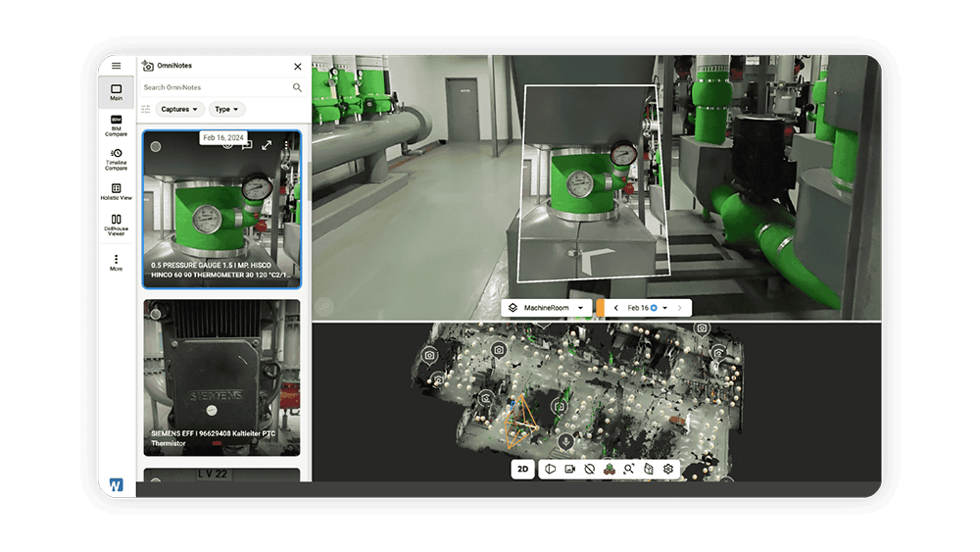Image resolution: width=980 pixels, height=552 pixels.
Task: Expand the Captures filter dropdown
Action: click(179, 110)
